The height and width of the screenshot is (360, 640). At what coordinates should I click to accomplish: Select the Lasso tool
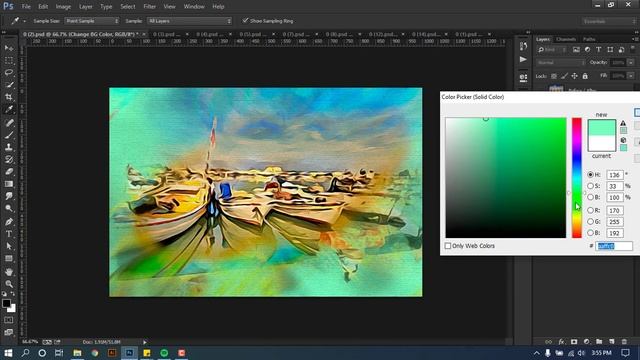(x=9, y=73)
